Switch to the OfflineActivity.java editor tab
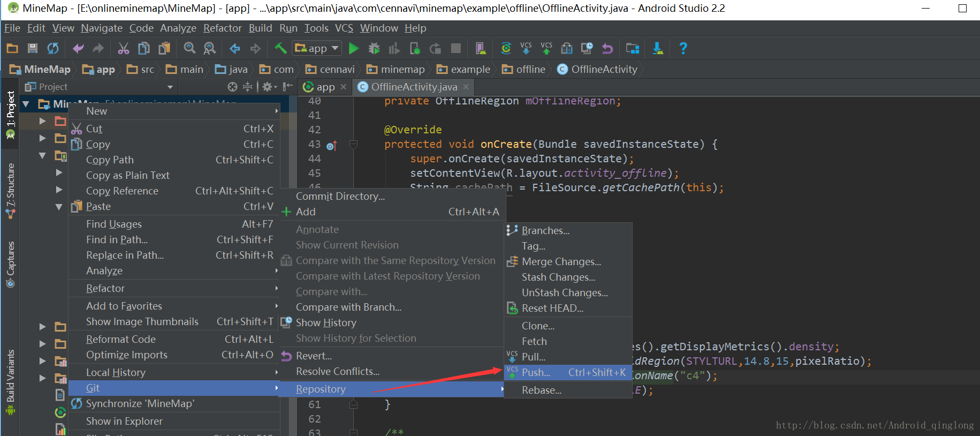Image resolution: width=980 pixels, height=436 pixels. tap(414, 87)
